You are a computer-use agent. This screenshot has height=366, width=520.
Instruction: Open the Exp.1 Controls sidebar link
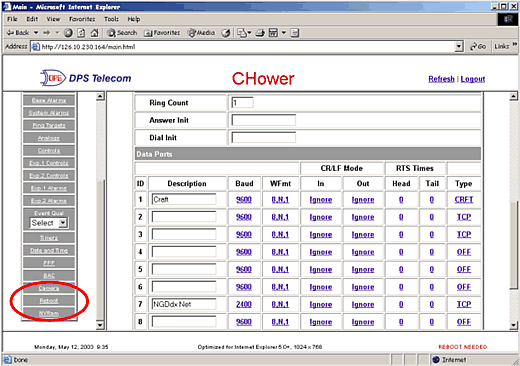coord(49,163)
